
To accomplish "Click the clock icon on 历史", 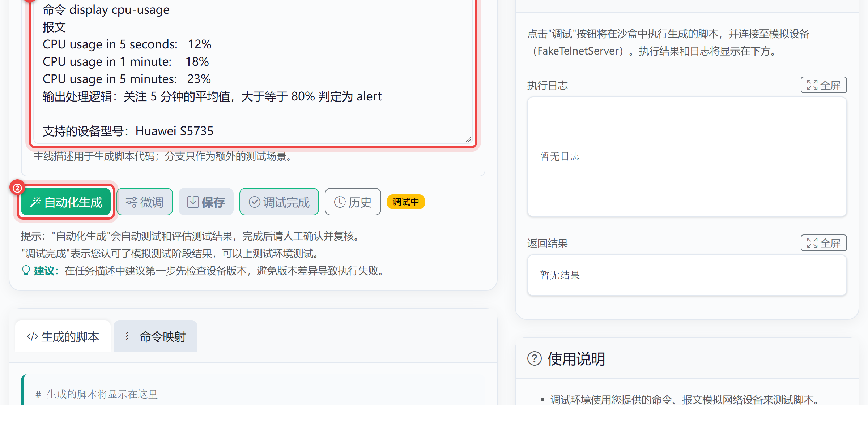I will (340, 202).
